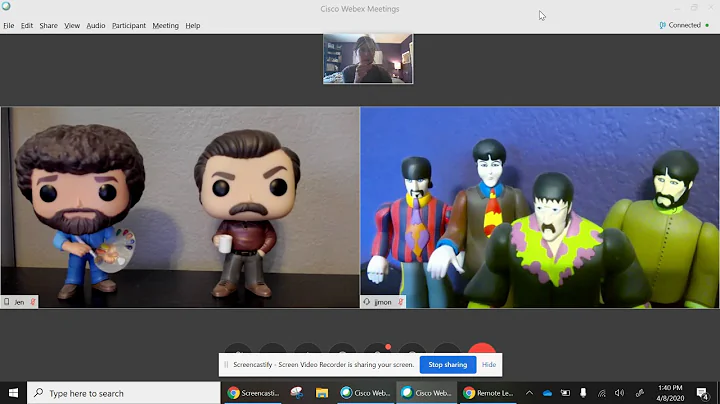Switch to Remote Le... Chrome taskbar window
Image resolution: width=720 pixels, height=404 pixels.
(488, 393)
